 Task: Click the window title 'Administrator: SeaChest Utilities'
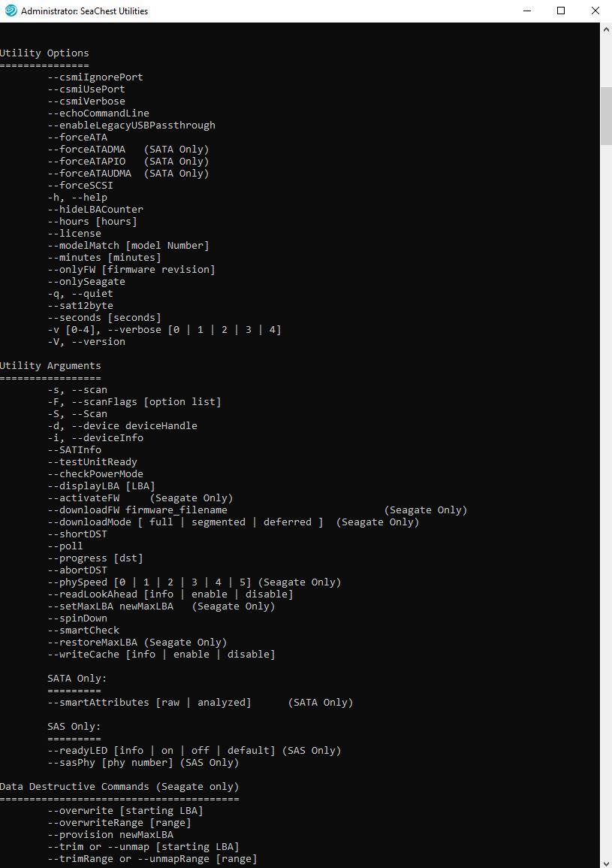tap(84, 11)
